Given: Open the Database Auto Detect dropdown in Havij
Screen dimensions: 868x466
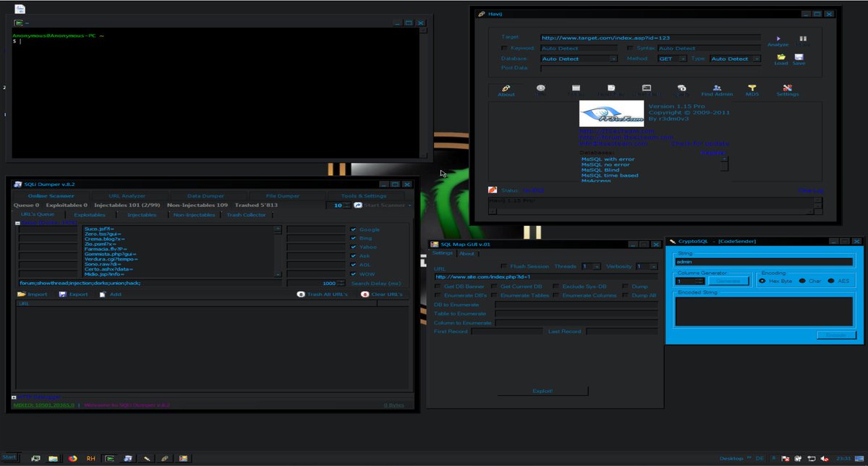Looking at the screenshot, I should click(612, 58).
